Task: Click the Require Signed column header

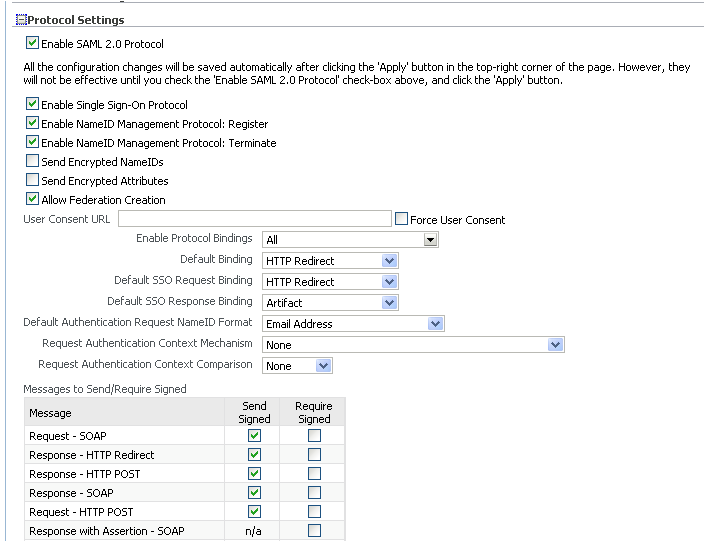Action: [314, 413]
